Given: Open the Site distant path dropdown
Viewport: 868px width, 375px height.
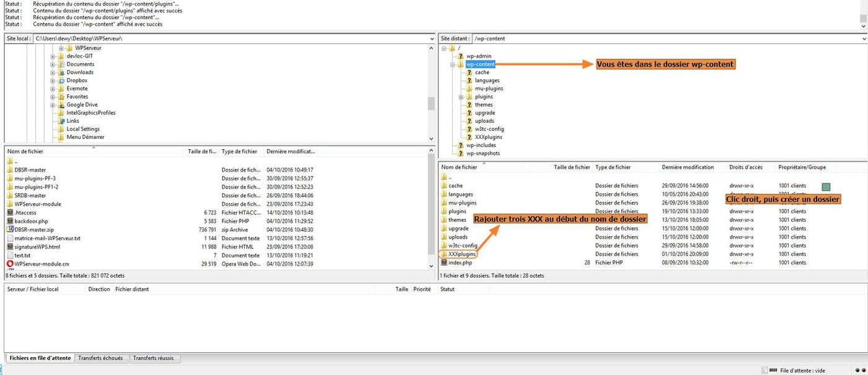Looking at the screenshot, I should (x=863, y=38).
